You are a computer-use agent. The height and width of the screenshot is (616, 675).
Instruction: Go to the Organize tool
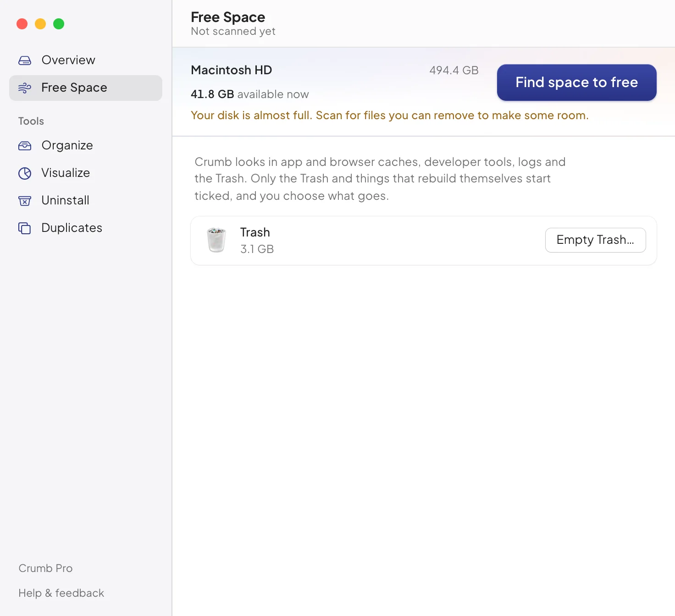tap(86, 145)
